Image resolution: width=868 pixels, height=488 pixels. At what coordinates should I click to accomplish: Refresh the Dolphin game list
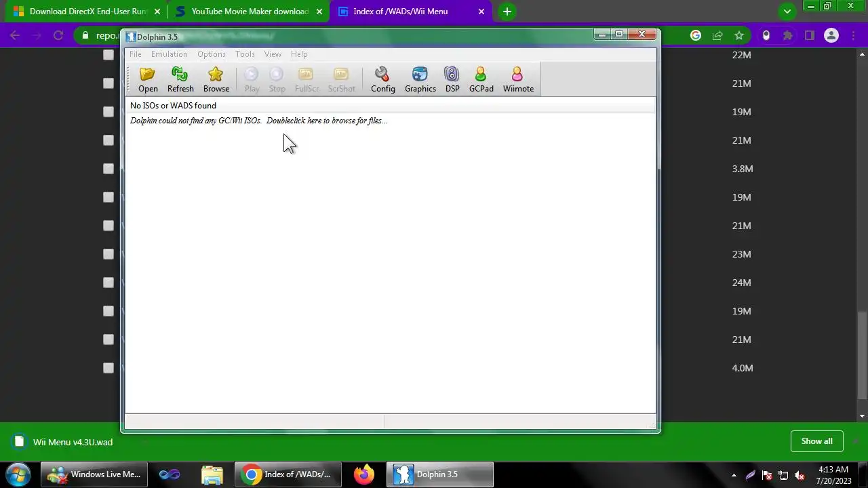click(x=180, y=80)
